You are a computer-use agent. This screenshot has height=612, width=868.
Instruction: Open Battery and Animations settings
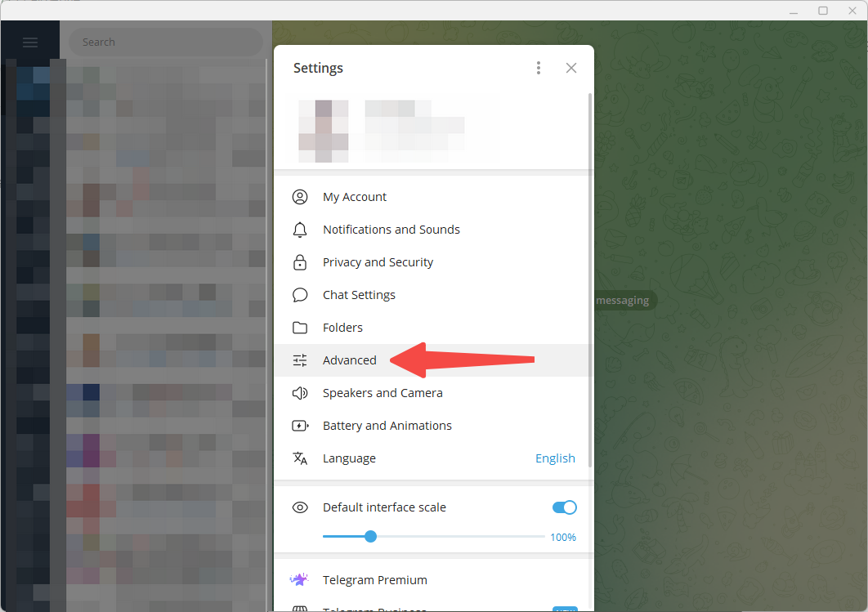[x=433, y=426]
